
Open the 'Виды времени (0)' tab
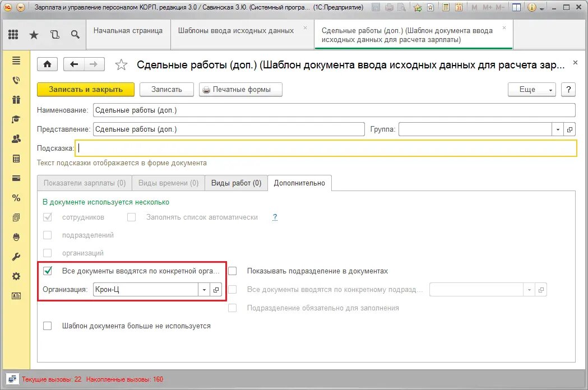pos(168,183)
